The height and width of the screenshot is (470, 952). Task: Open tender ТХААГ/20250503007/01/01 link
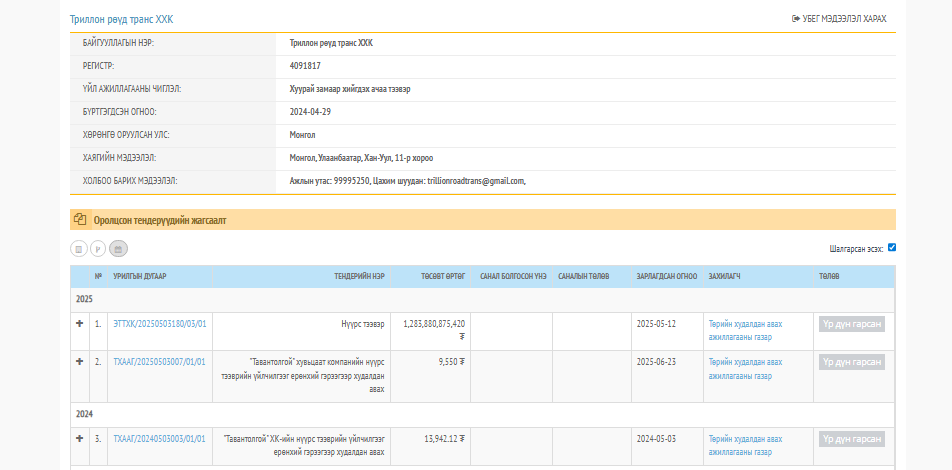click(160, 362)
